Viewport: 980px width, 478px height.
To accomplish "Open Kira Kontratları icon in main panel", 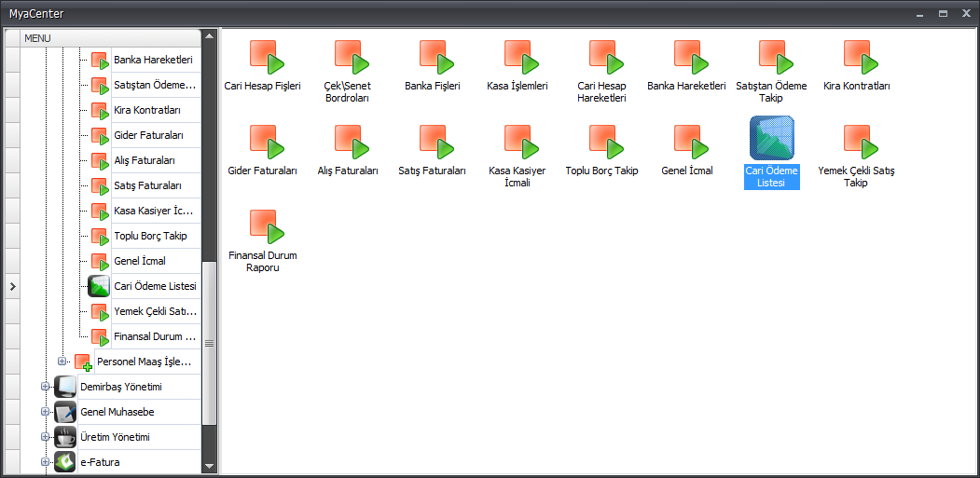I will pyautogui.click(x=862, y=58).
